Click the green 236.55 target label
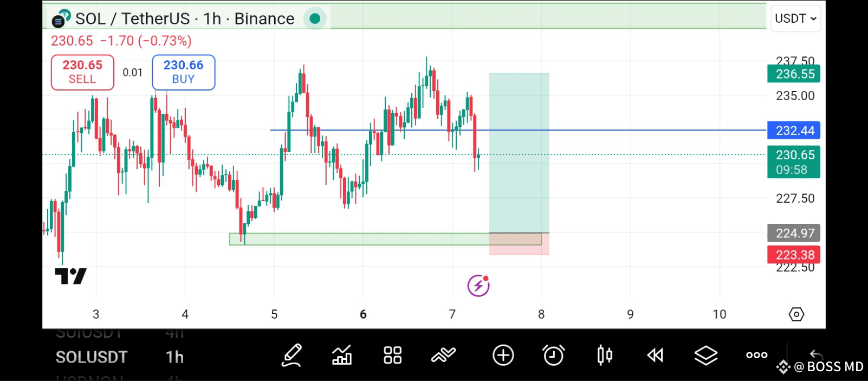Viewport: 868px width, 381px height. [794, 74]
